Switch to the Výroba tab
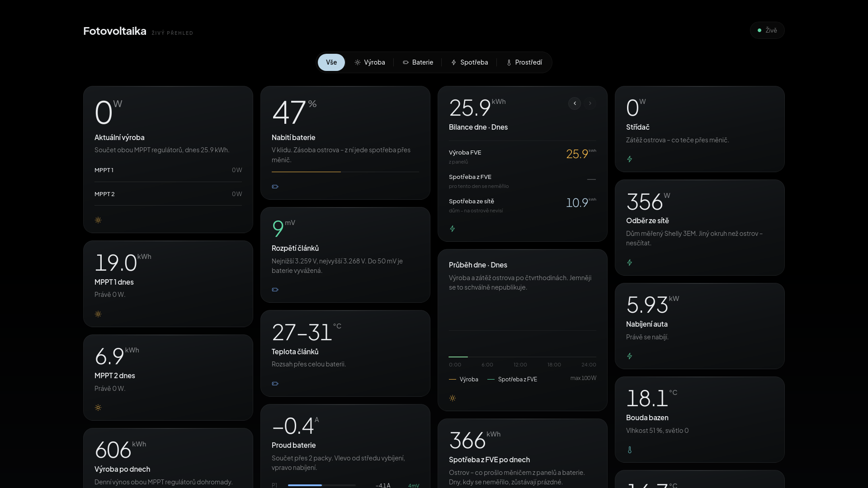Screen dimensions: 868x488 point(370,62)
